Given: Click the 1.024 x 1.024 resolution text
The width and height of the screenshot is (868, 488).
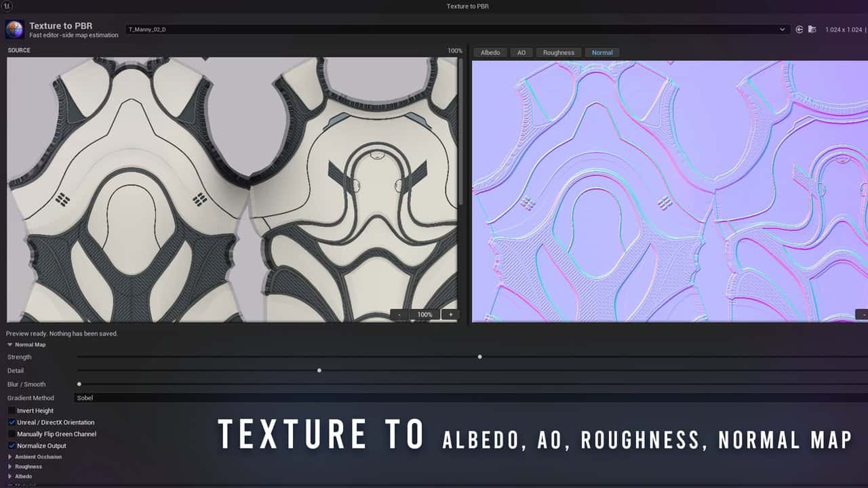Looking at the screenshot, I should coord(844,30).
